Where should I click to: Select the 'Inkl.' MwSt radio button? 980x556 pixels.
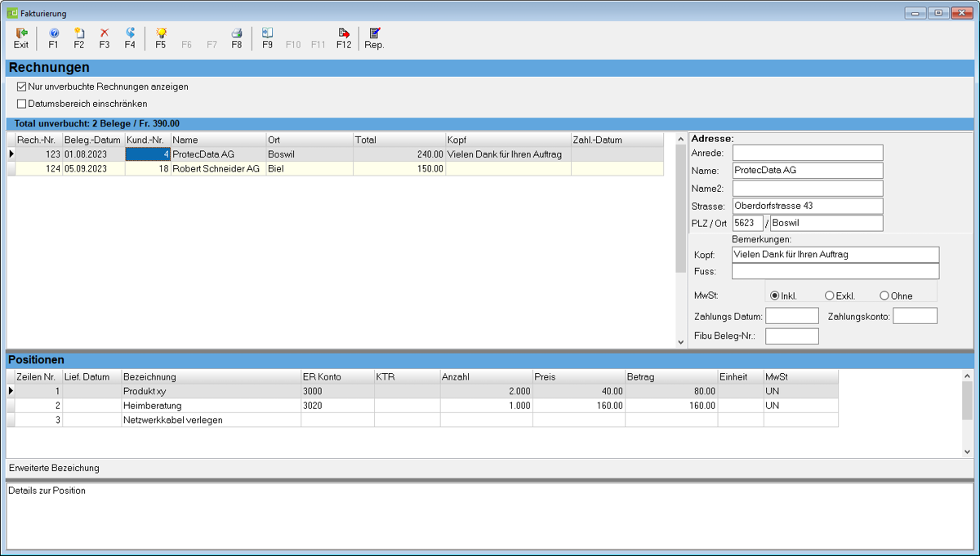point(775,296)
